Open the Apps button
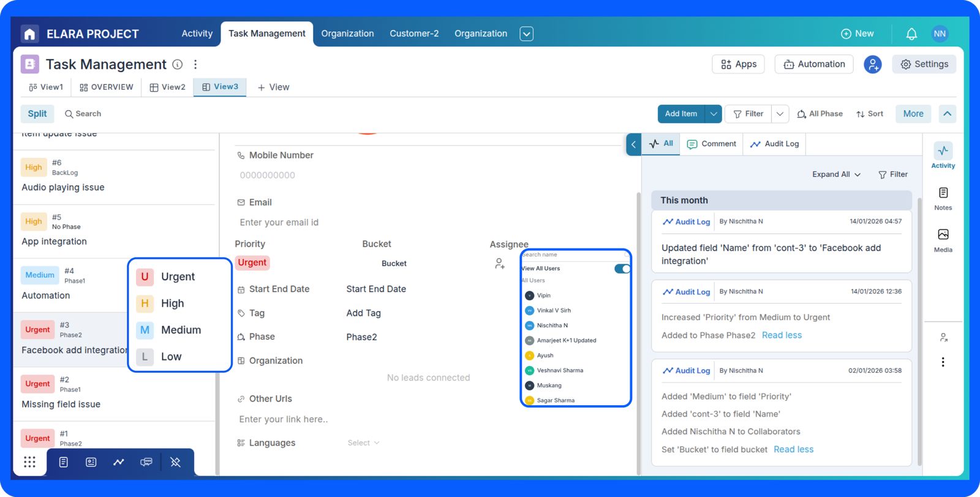This screenshot has width=980, height=497. [x=739, y=64]
